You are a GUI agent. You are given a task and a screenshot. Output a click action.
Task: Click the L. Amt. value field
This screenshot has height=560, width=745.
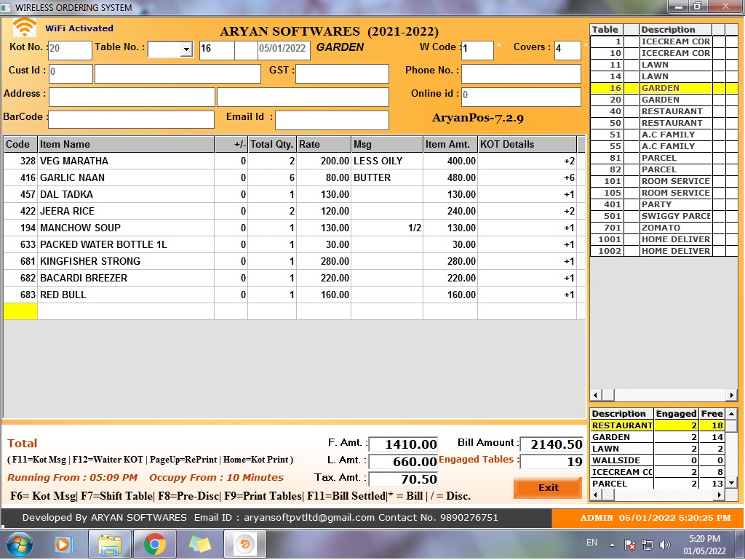pyautogui.click(x=403, y=461)
